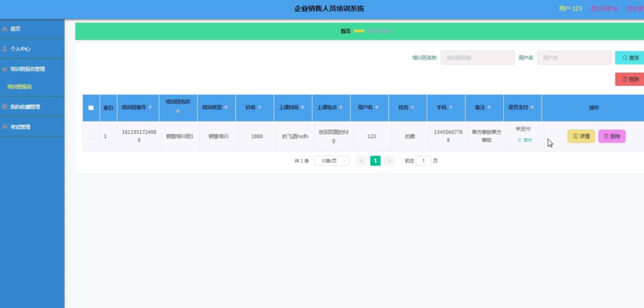Click the 共 1 条 total count text
This screenshot has width=644, height=308.
(x=302, y=161)
